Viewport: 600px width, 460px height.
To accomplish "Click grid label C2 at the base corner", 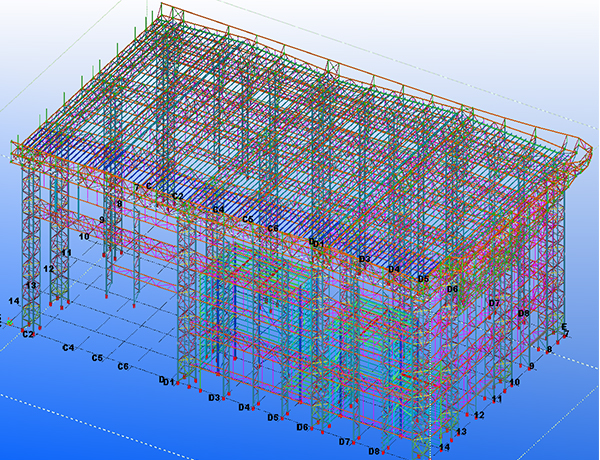I will [28, 334].
